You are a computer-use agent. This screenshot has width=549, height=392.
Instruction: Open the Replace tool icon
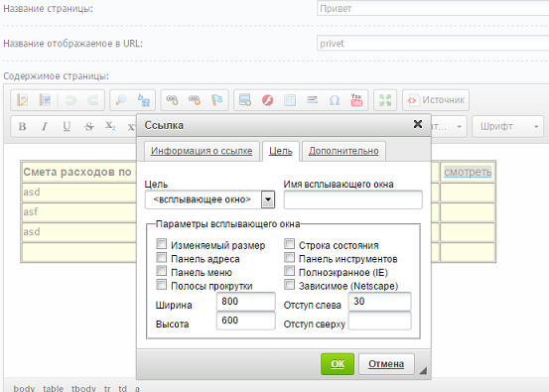(144, 100)
